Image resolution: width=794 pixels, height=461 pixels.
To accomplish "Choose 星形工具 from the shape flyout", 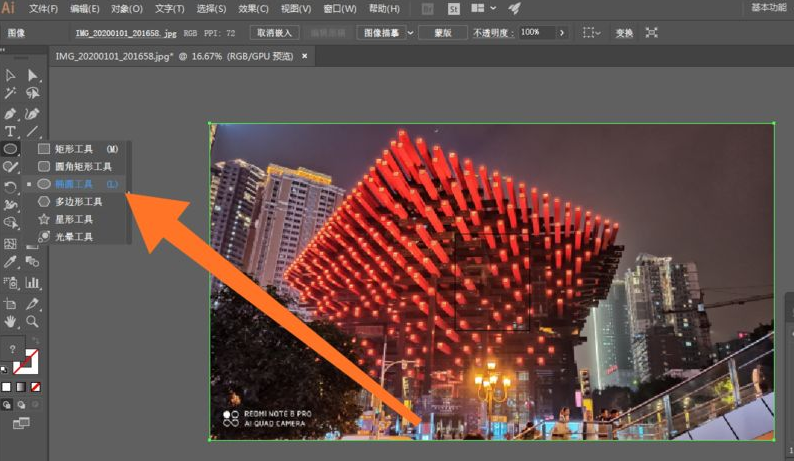I will (74, 219).
